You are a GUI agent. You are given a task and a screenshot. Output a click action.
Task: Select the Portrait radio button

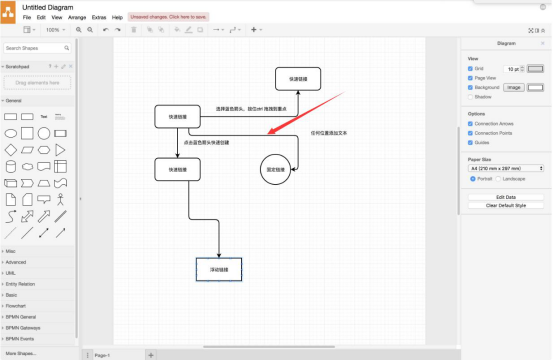pos(473,179)
